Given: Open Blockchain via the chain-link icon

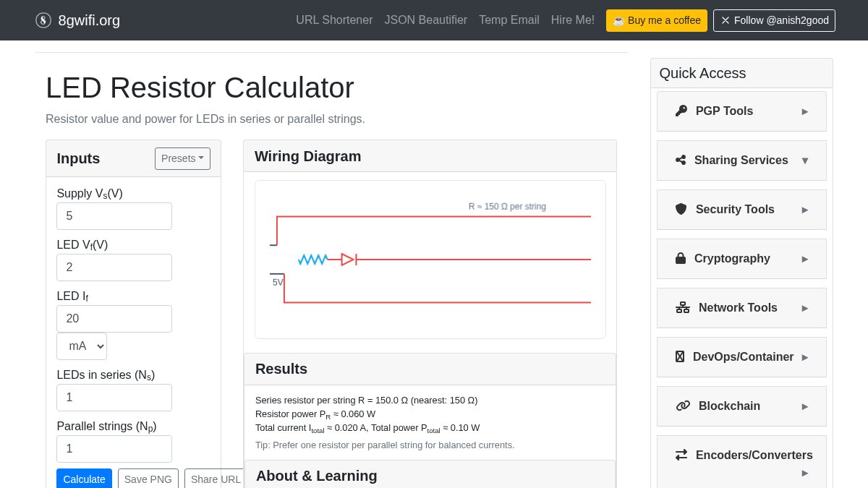Looking at the screenshot, I should click(683, 406).
